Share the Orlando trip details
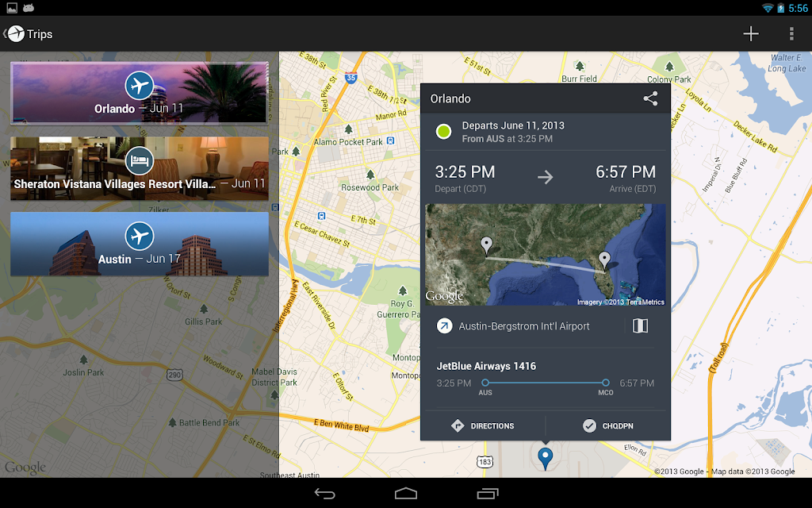 (x=650, y=98)
